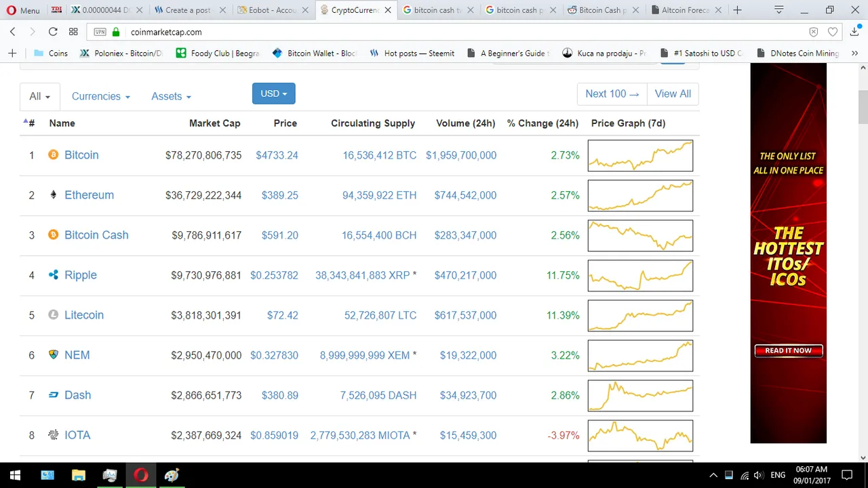Screen dimensions: 868x488
Task: Click Dash supply 7,526,095 DASH
Action: [378, 395]
